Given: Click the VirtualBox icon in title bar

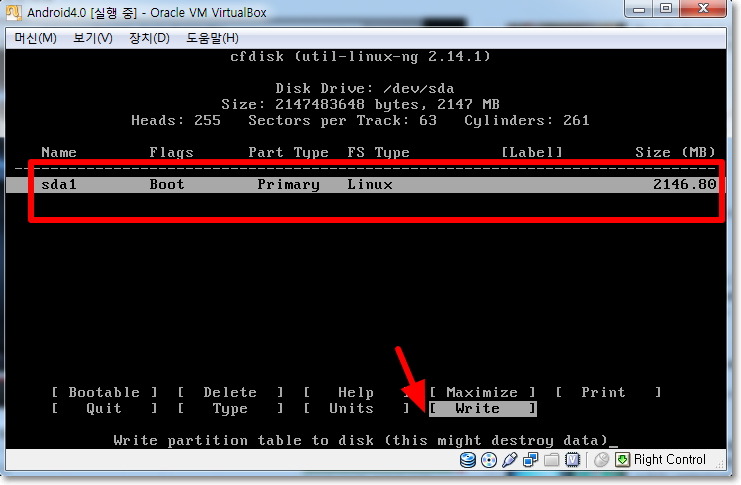Looking at the screenshot, I should coord(12,13).
